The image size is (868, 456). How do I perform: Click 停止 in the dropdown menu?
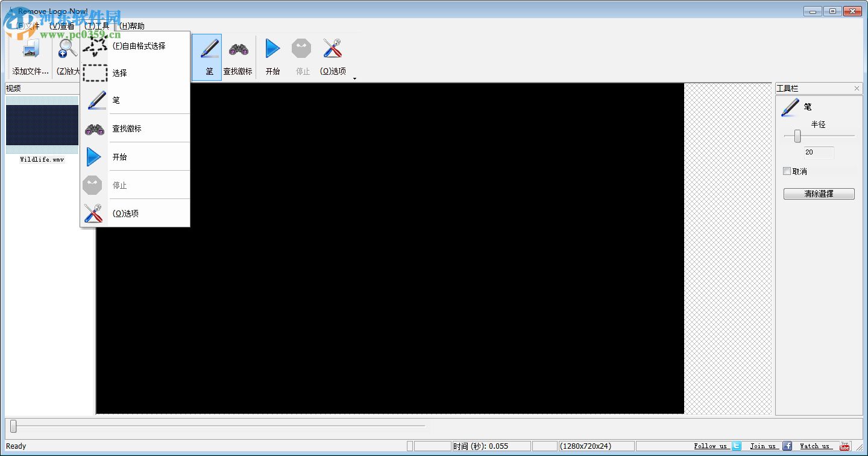click(x=135, y=185)
